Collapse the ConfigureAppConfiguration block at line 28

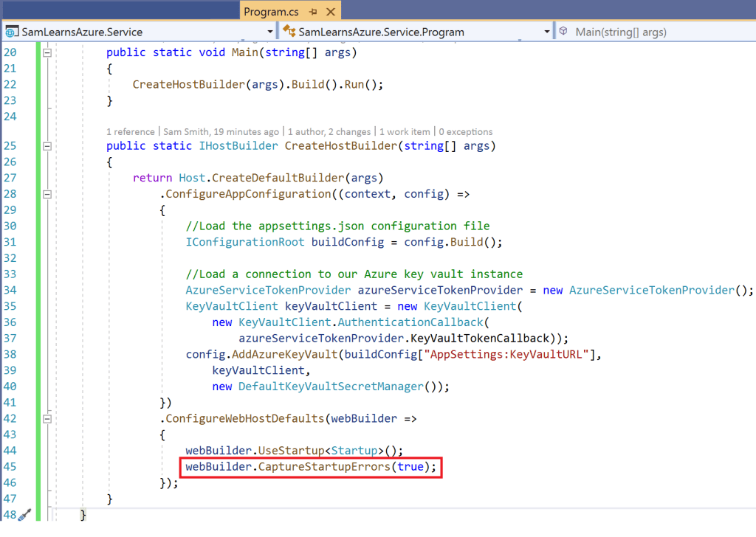[x=47, y=194]
